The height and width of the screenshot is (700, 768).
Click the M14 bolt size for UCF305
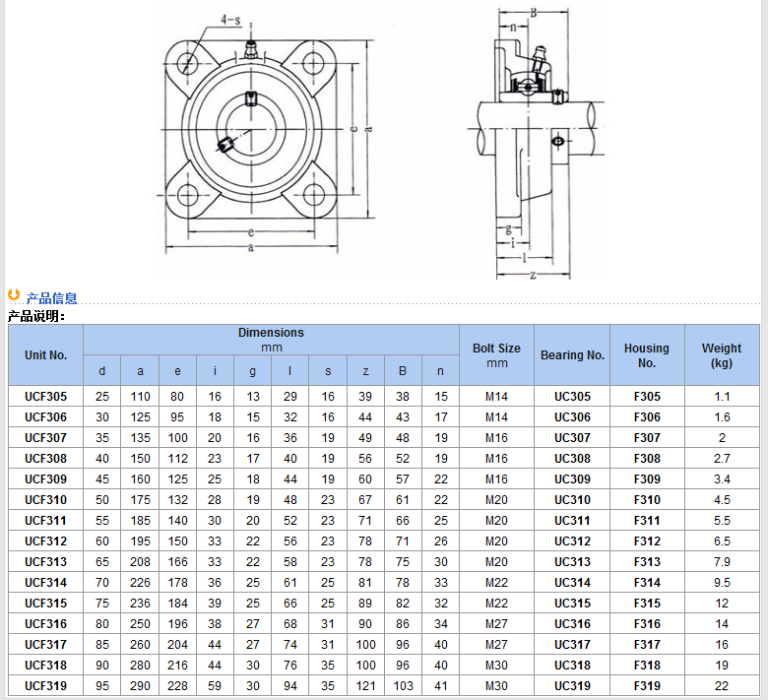coord(496,397)
